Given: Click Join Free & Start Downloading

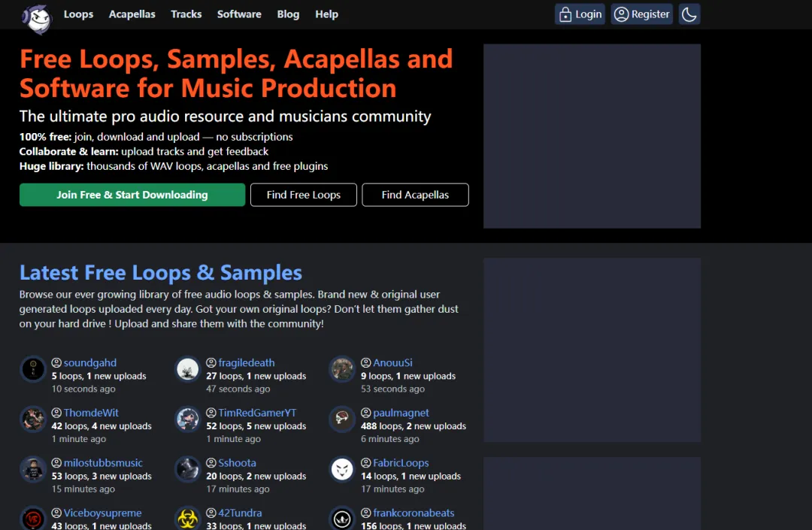Looking at the screenshot, I should (x=132, y=195).
